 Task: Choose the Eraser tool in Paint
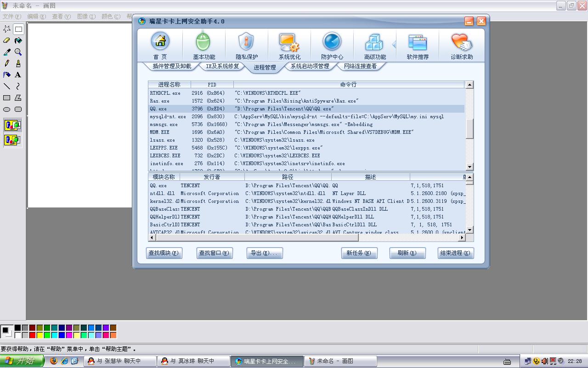pyautogui.click(x=7, y=40)
